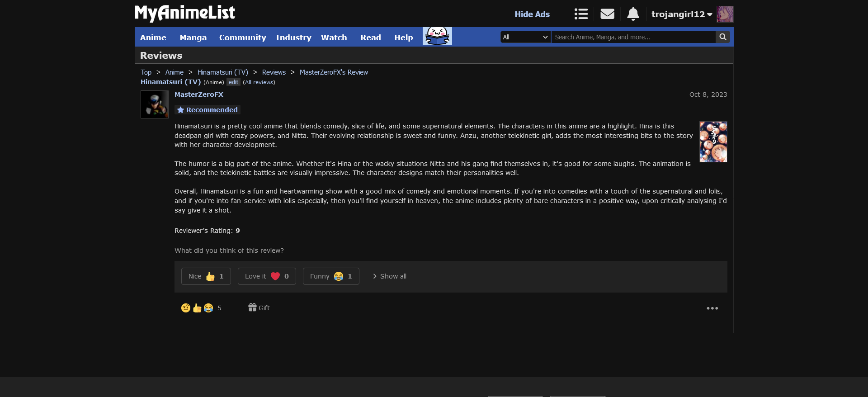The height and width of the screenshot is (397, 868).
Task: React Love it with heart
Action: pyautogui.click(x=267, y=276)
